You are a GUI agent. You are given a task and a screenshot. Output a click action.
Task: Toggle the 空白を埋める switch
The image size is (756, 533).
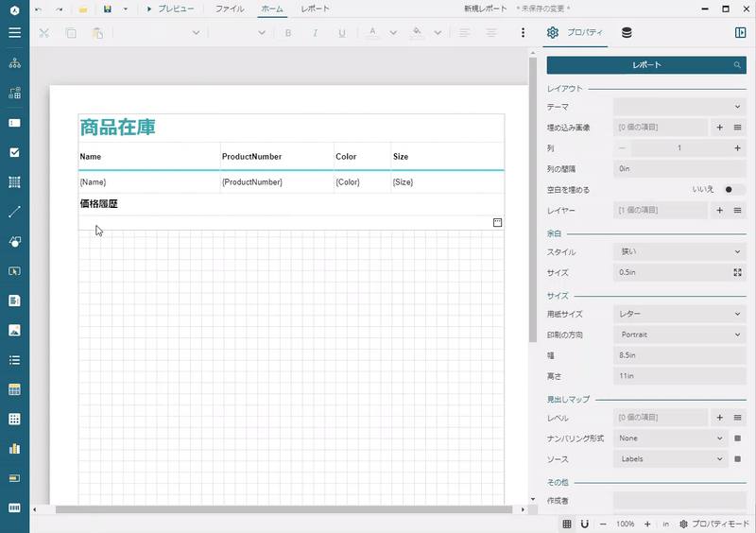pyautogui.click(x=733, y=189)
